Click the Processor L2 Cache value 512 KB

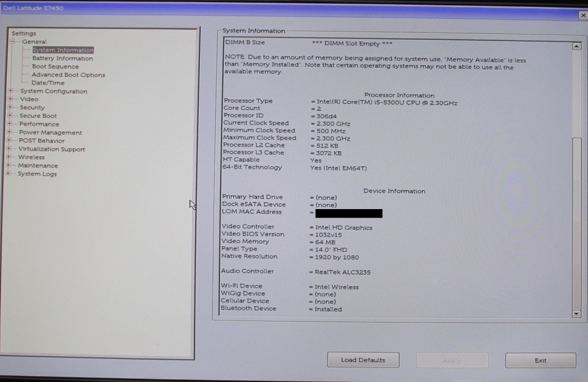click(327, 145)
